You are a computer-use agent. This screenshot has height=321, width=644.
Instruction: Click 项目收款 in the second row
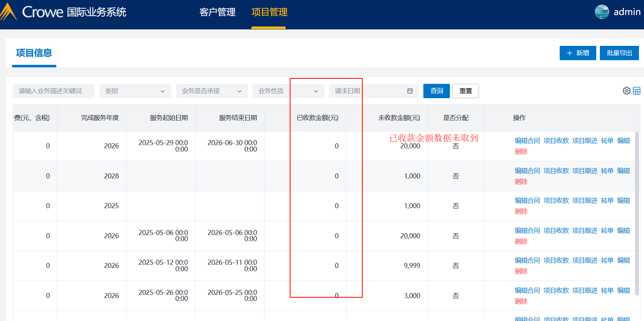[556, 171]
